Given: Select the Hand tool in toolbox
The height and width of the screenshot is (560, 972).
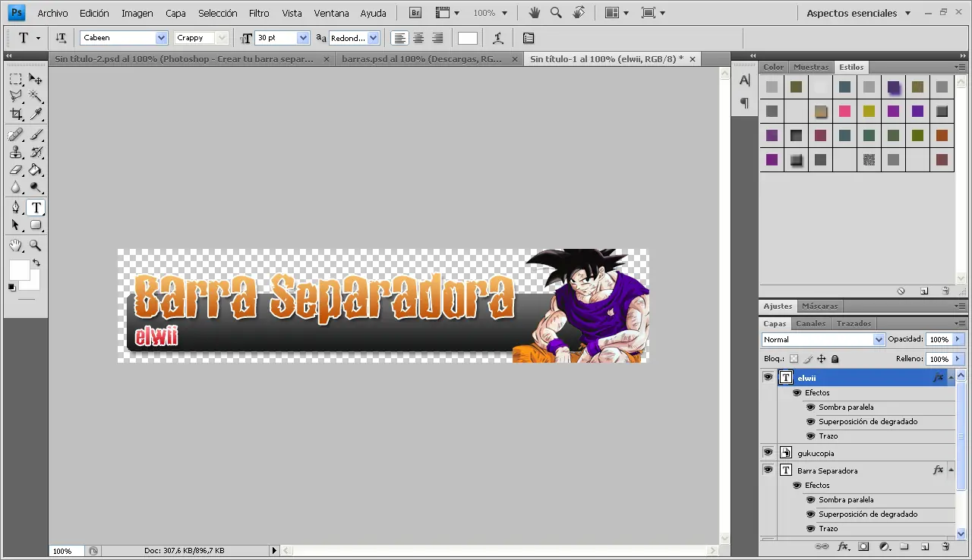Looking at the screenshot, I should point(15,246).
